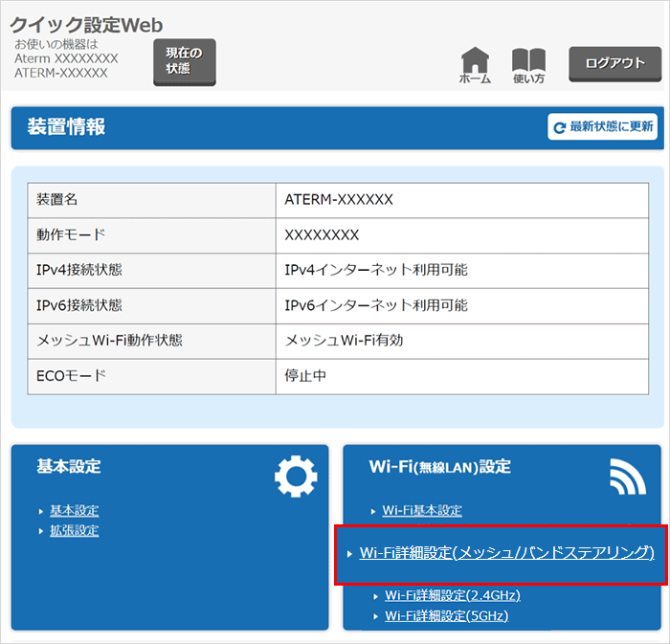670x644 pixels.
Task: Click the 停止中 value for ECOモード
Action: [x=305, y=376]
